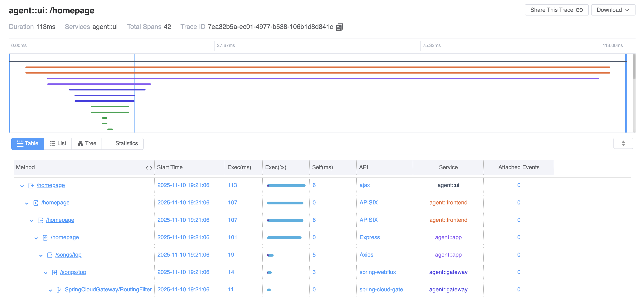644x297 pixels.
Task: Collapse the root /homepage ajax span
Action: [22, 186]
